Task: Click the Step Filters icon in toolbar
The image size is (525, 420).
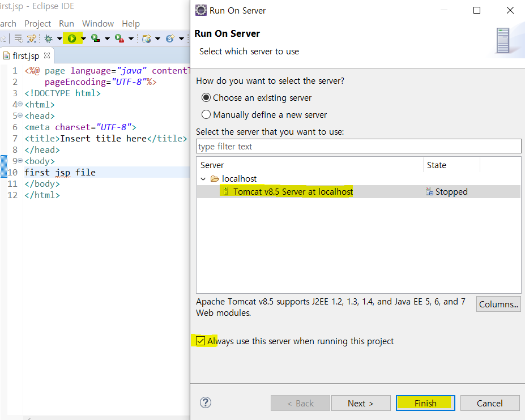Action: tap(32, 38)
